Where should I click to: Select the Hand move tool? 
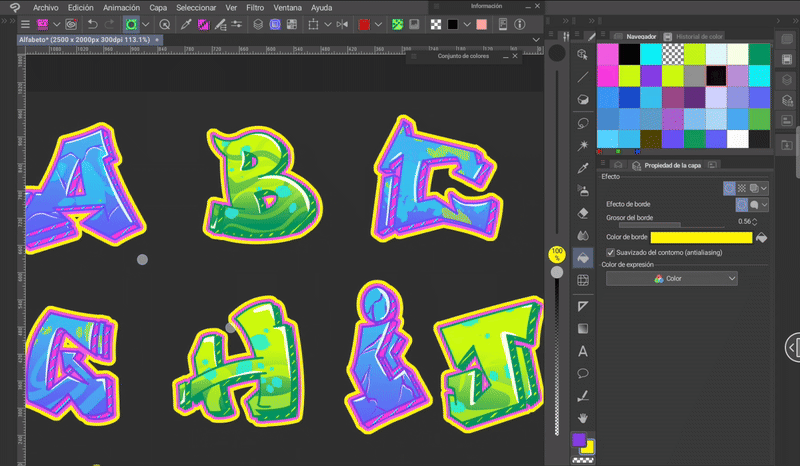(583, 419)
